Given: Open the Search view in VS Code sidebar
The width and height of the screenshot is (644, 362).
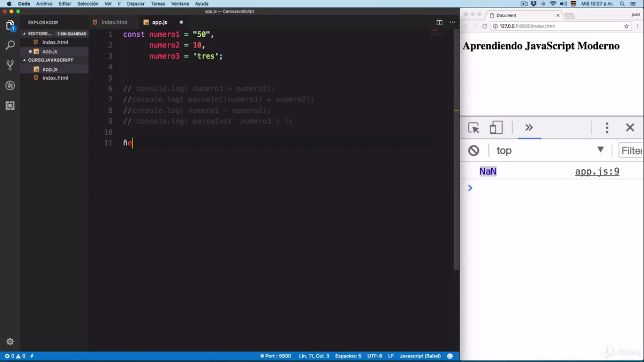Looking at the screenshot, I should [x=10, y=45].
